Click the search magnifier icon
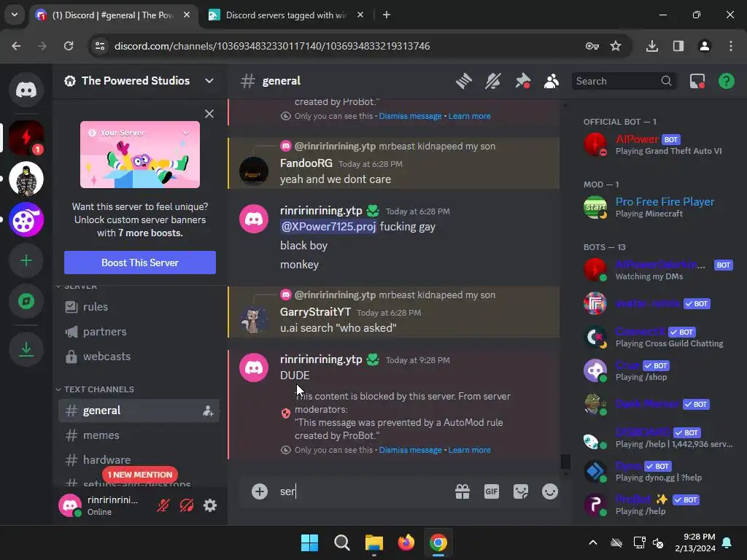 point(666,81)
